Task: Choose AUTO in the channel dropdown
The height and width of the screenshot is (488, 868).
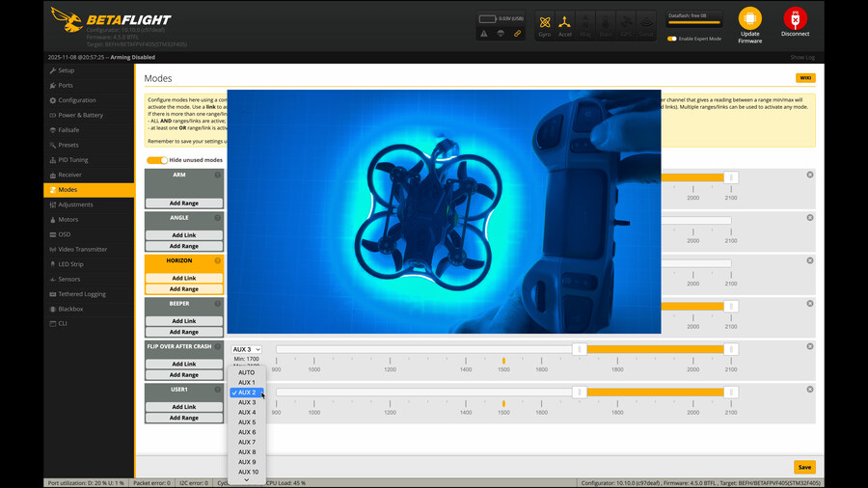Action: [x=247, y=372]
